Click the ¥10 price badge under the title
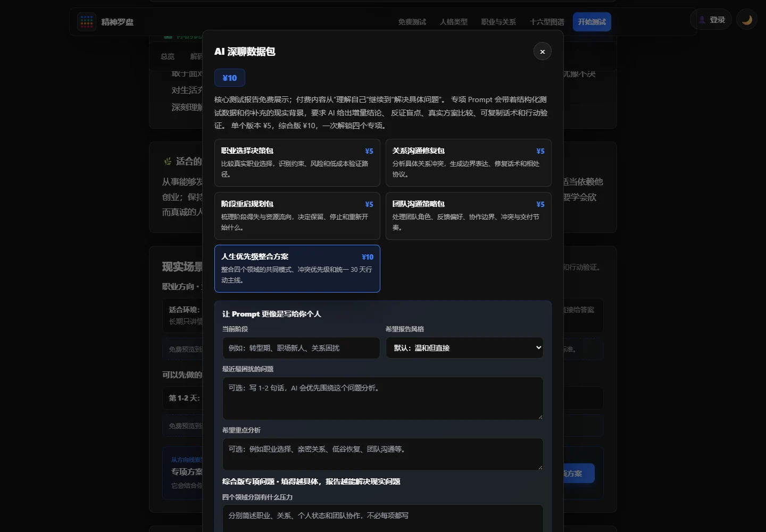This screenshot has height=532, width=766. [230, 78]
